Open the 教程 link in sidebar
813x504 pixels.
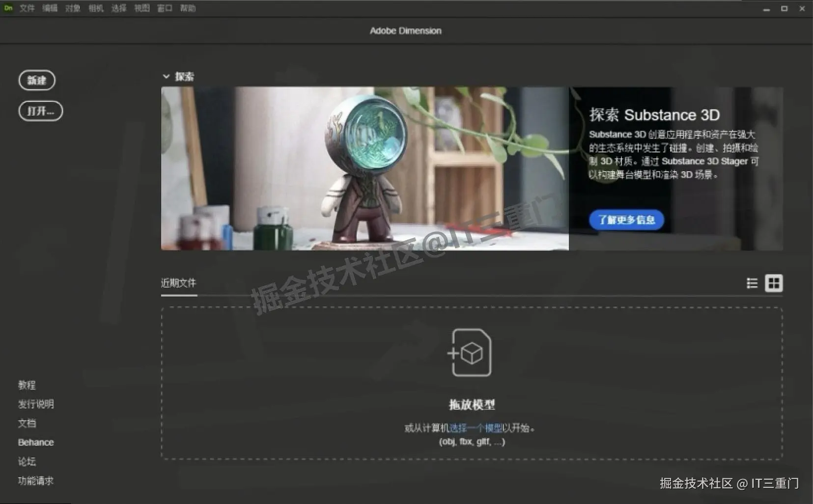[27, 385]
